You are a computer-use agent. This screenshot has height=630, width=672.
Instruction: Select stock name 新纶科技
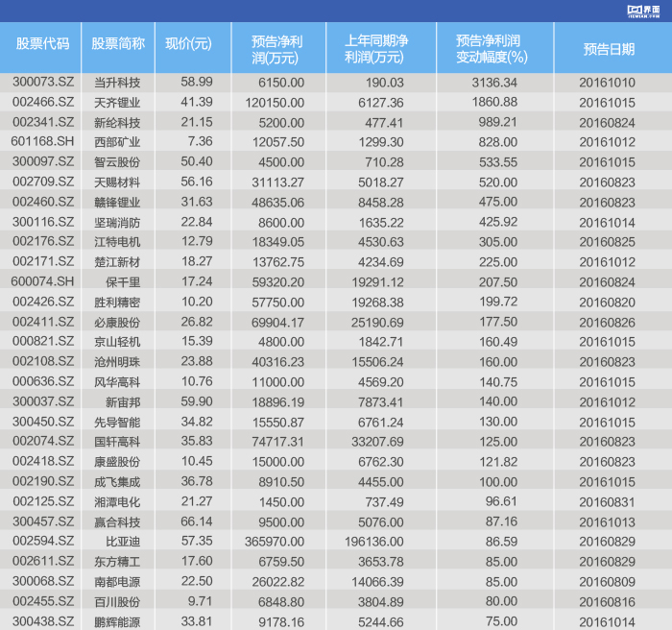pyautogui.click(x=117, y=123)
